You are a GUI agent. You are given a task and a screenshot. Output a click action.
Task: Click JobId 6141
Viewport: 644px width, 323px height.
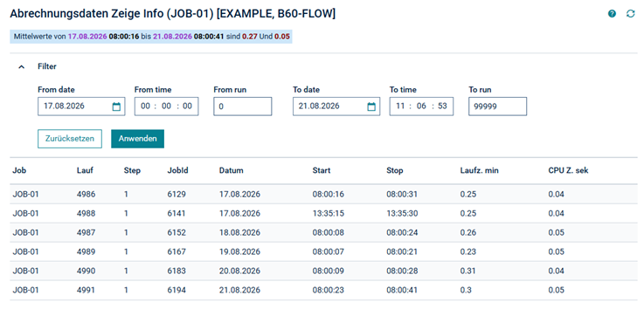(177, 213)
